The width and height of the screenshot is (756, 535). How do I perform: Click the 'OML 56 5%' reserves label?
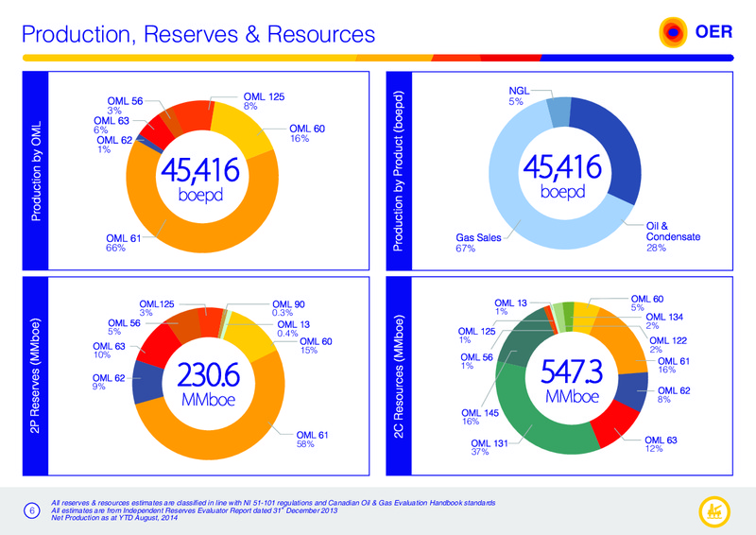coord(124,327)
